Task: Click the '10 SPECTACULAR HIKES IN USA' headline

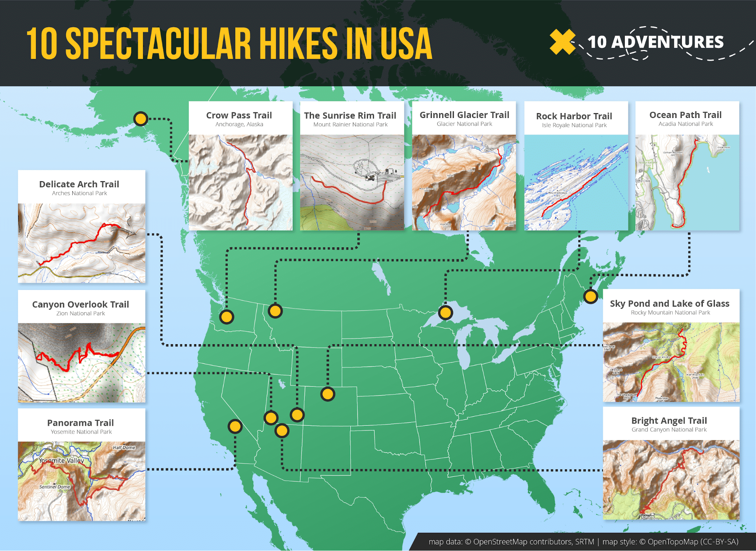Action: pyautogui.click(x=229, y=43)
